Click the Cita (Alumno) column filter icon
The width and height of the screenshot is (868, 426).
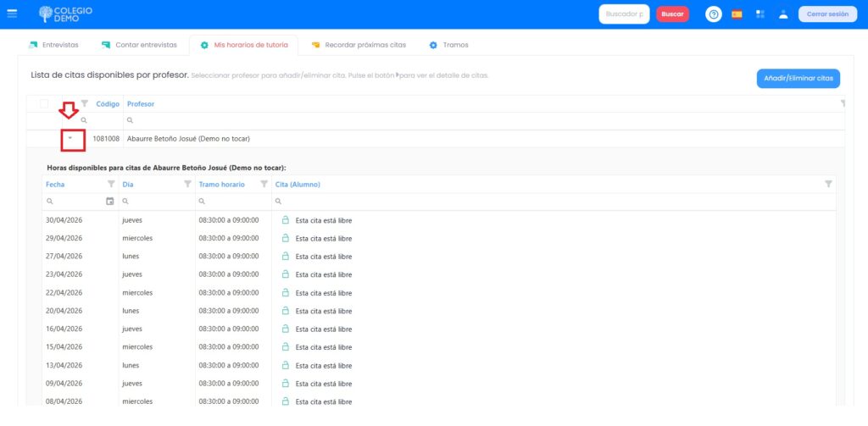(x=828, y=184)
